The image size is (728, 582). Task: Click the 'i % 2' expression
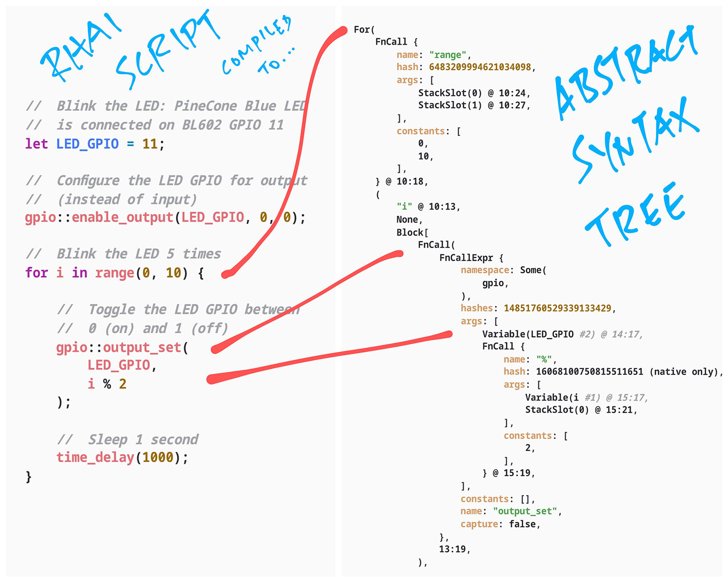pyautogui.click(x=107, y=383)
